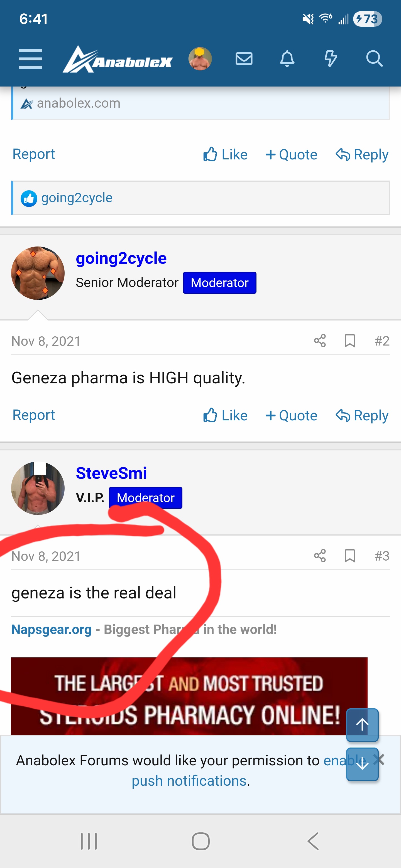The width and height of the screenshot is (401, 868).
Task: Share going2cycle's post using the share icon
Action: tap(320, 341)
